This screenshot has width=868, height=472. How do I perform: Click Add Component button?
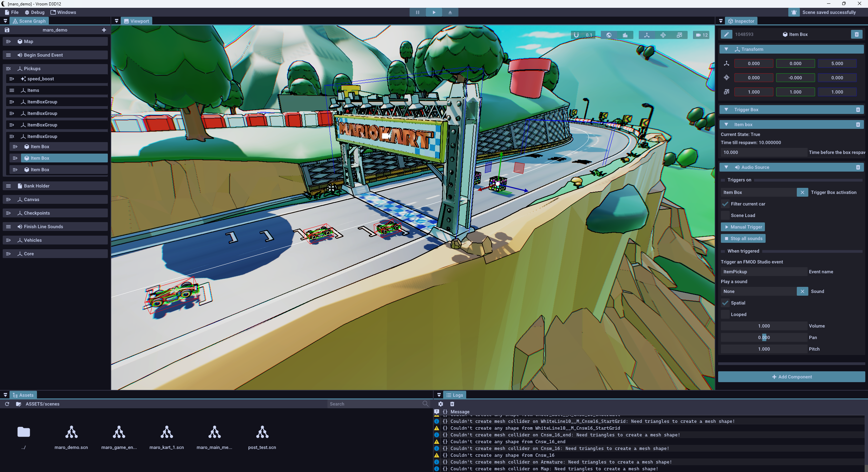tap(792, 377)
